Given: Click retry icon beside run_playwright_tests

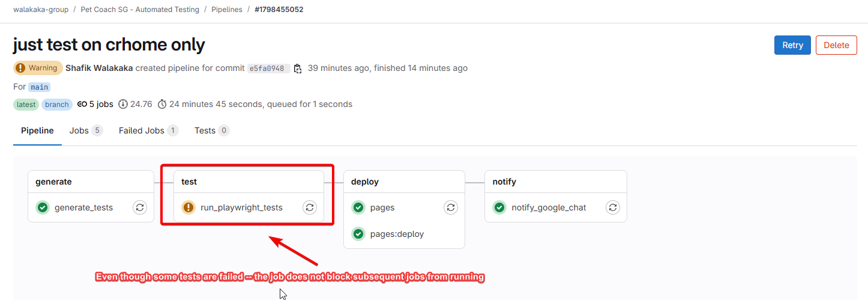Looking at the screenshot, I should coord(310,207).
